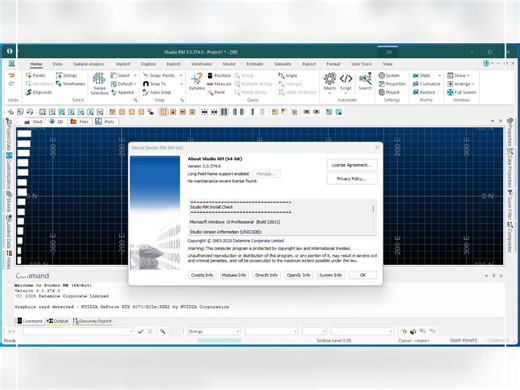Open the State profile dropdown
This screenshot has height=390, width=520.
coord(427,75)
